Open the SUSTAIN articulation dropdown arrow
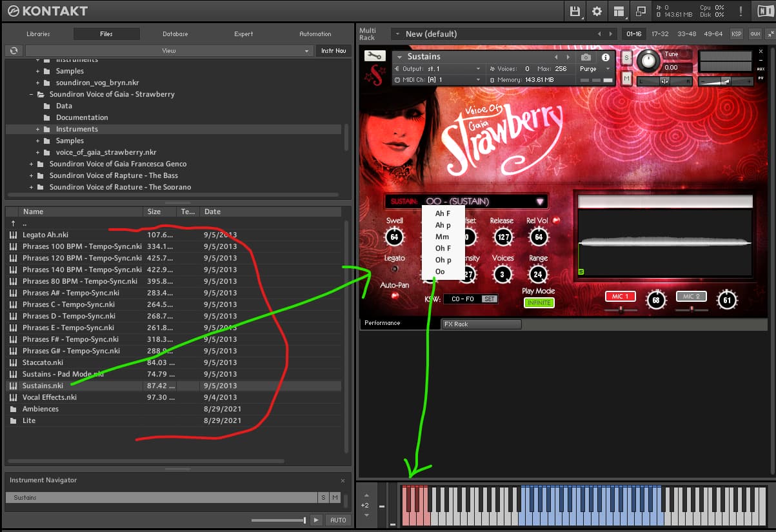This screenshot has height=532, width=776. [x=540, y=201]
